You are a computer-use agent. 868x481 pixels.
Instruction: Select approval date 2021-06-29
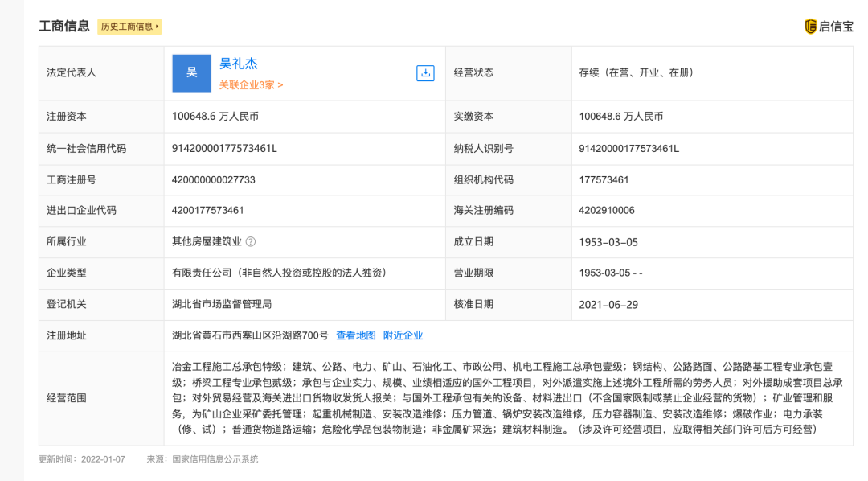coord(608,305)
